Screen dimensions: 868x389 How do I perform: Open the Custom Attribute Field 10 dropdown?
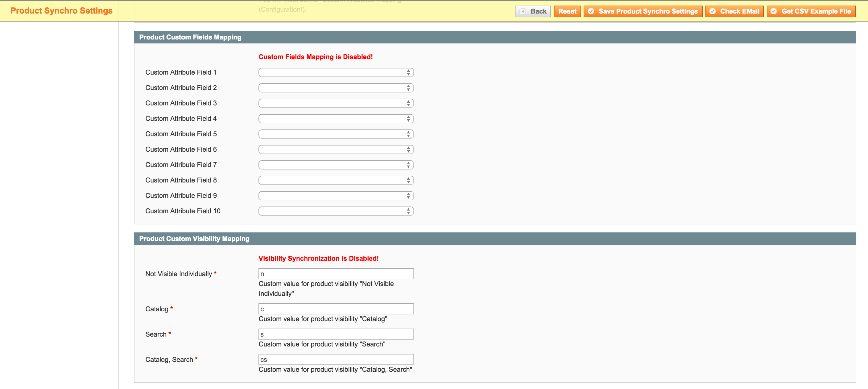[x=336, y=211]
